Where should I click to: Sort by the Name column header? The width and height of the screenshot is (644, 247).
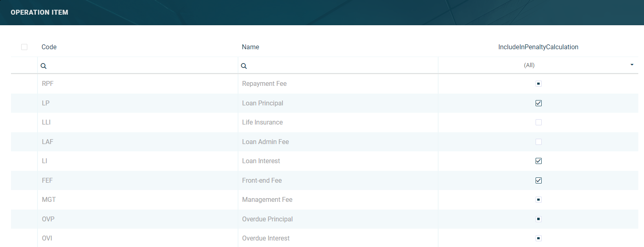[x=250, y=47]
